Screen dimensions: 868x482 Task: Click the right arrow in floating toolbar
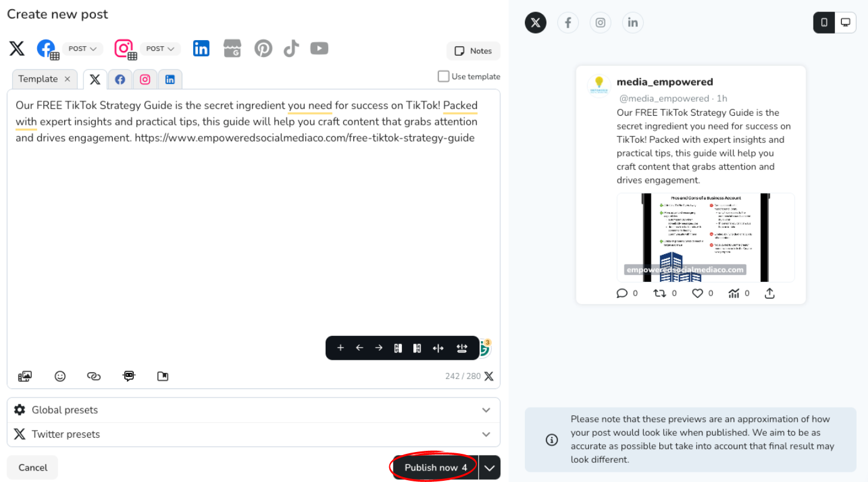coord(379,348)
